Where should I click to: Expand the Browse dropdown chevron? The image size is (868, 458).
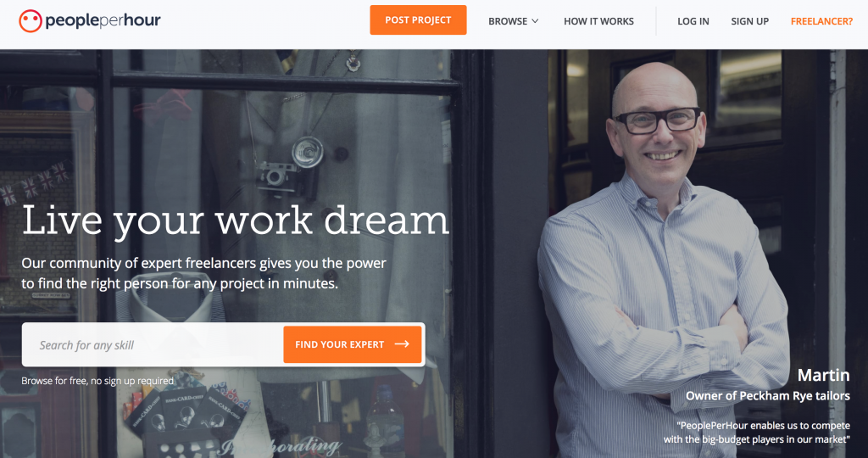pyautogui.click(x=535, y=21)
